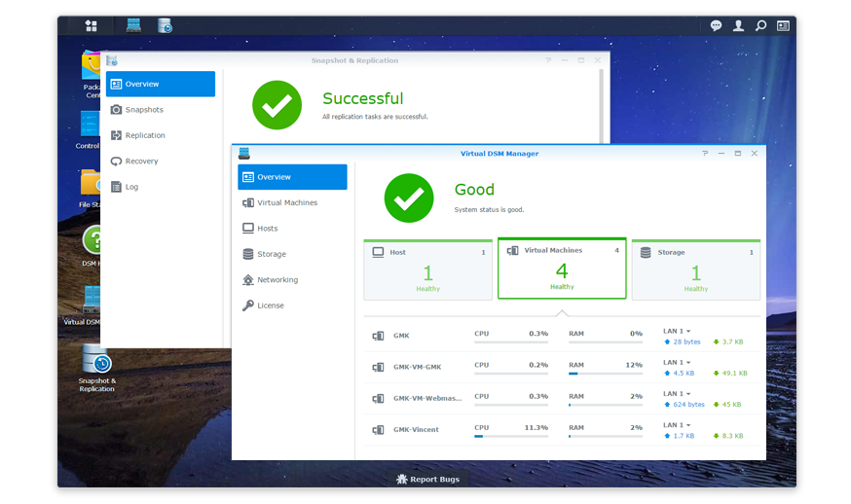The image size is (851, 504).
Task: Select the Storage healthy status card
Action: coord(695,270)
